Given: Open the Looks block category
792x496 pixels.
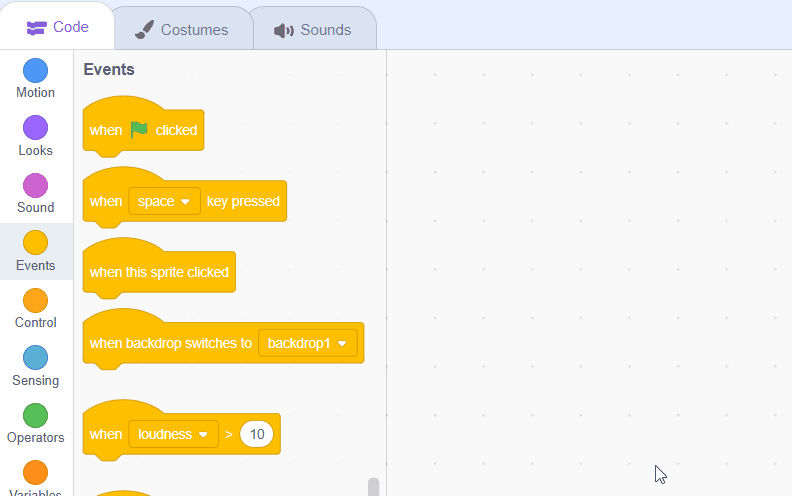Looking at the screenshot, I should tap(35, 128).
